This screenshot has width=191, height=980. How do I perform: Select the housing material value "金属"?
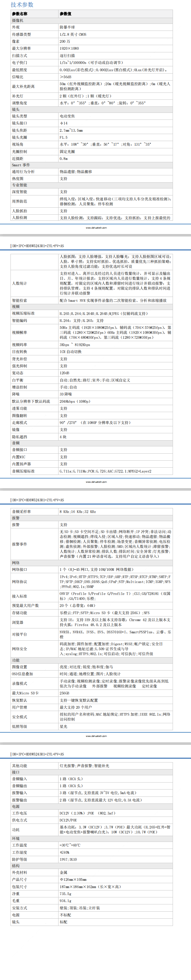coord(63,872)
